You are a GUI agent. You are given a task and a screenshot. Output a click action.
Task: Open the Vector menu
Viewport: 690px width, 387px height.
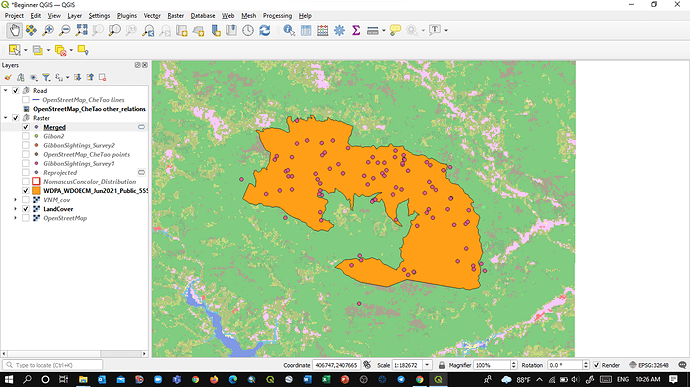(152, 15)
